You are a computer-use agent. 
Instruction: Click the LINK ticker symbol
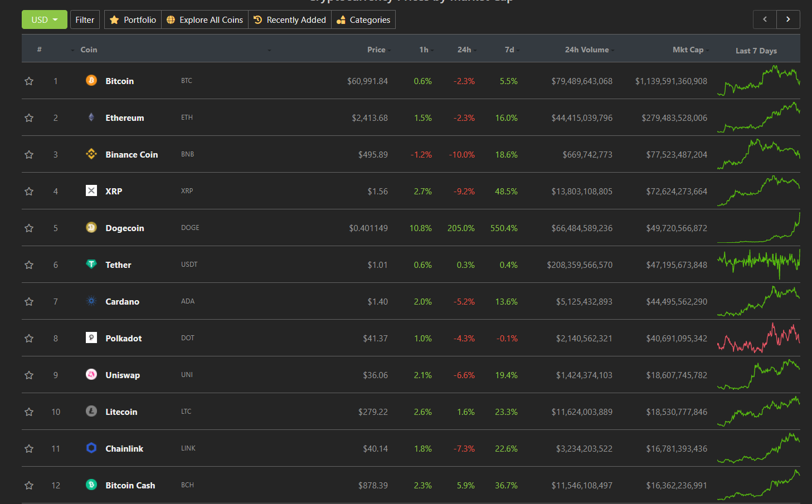pyautogui.click(x=188, y=448)
